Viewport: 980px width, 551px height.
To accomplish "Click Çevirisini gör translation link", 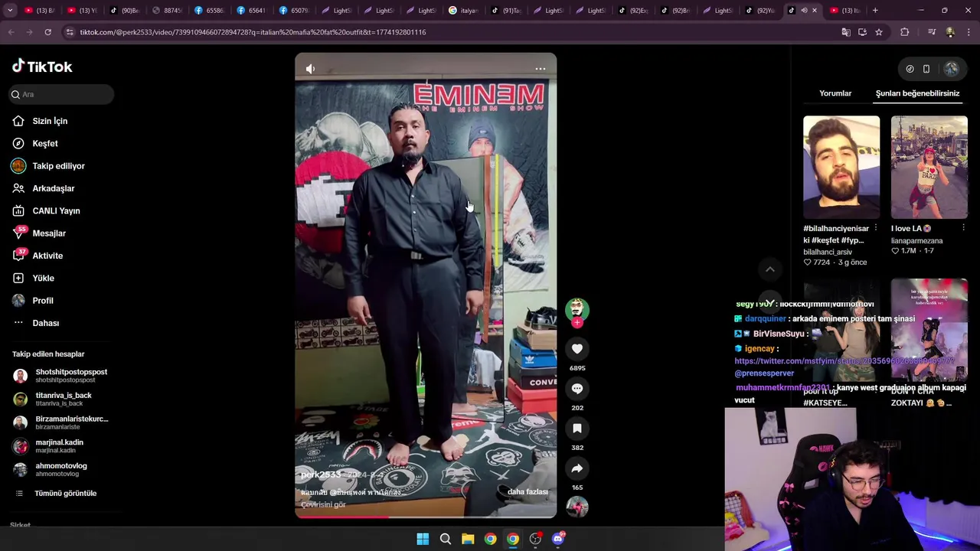I will pos(323,505).
